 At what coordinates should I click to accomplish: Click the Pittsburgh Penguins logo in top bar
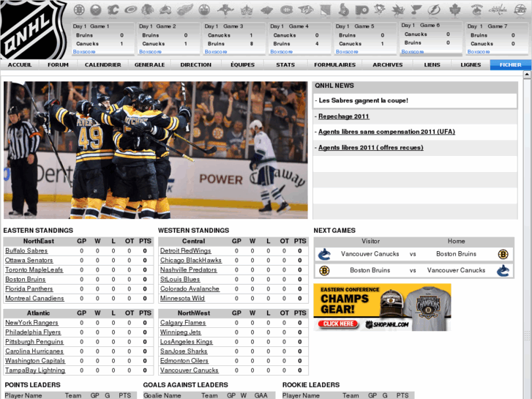380,10
